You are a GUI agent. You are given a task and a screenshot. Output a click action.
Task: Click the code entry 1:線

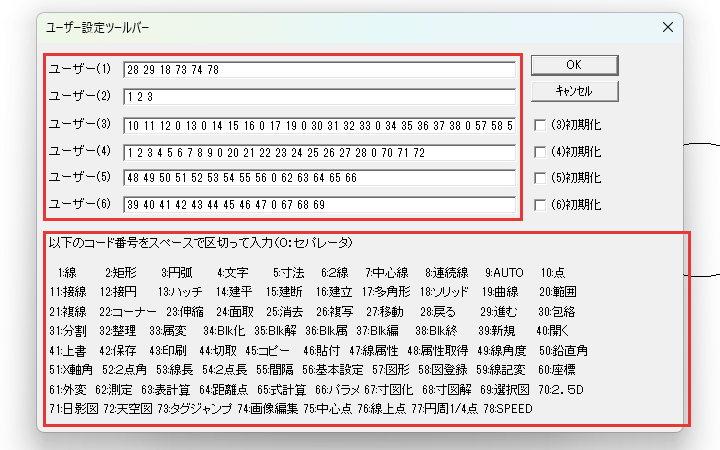pos(67,273)
